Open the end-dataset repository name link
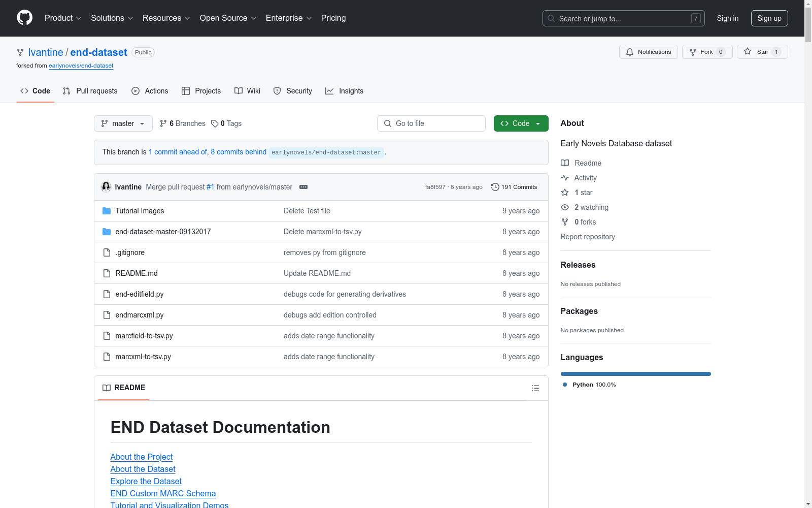 point(98,52)
